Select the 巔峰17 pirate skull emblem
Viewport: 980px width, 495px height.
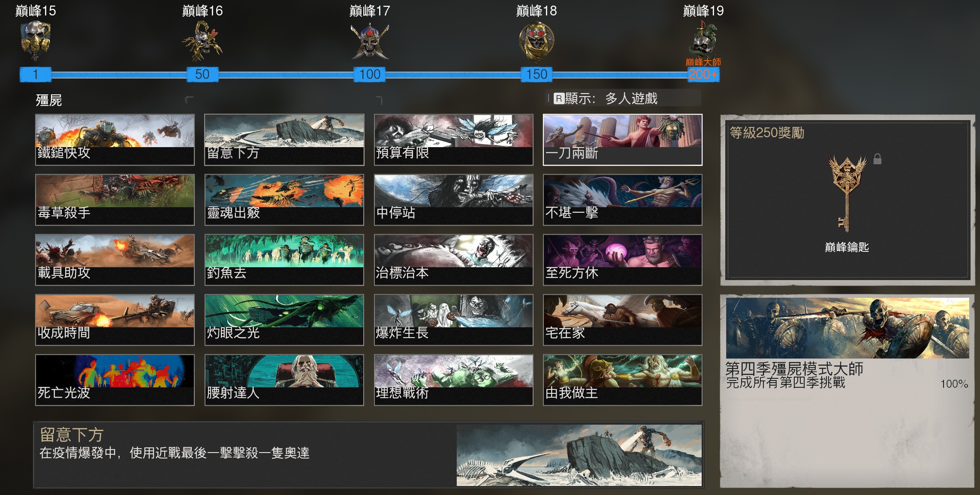click(x=370, y=41)
